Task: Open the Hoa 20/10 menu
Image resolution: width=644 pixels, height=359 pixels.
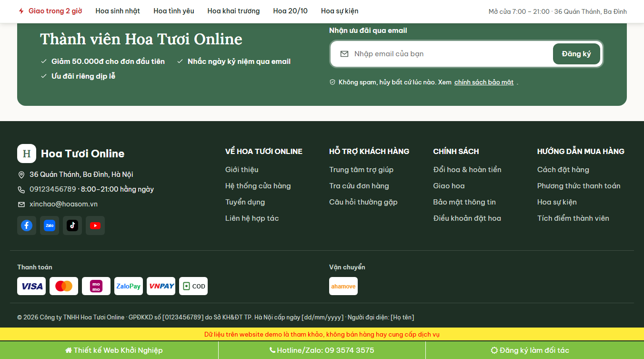Action: coord(291,11)
